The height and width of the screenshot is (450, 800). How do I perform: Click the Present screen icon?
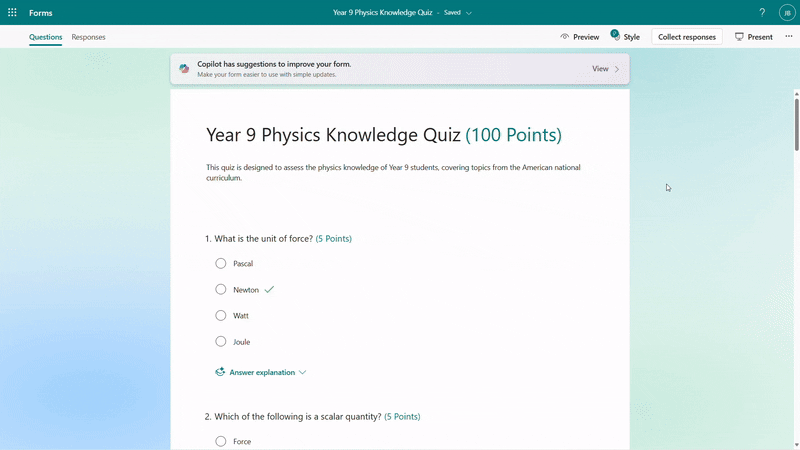pos(739,37)
